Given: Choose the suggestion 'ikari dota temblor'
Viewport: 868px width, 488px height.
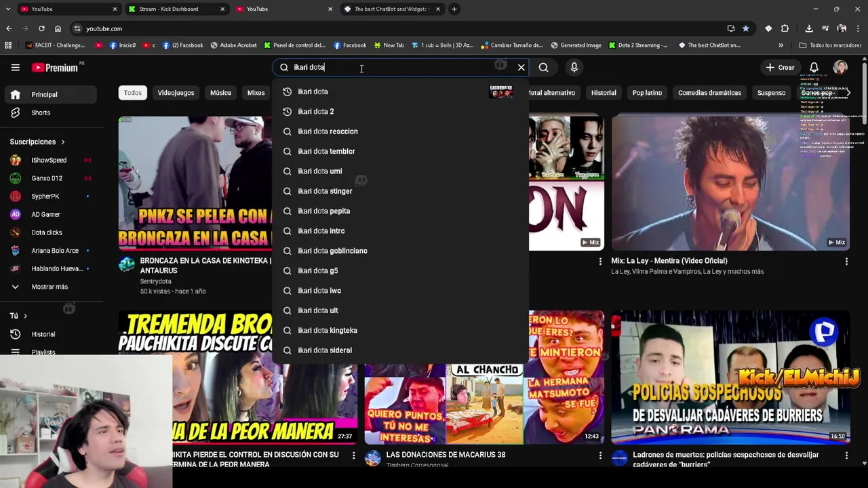Looking at the screenshot, I should click(400, 151).
